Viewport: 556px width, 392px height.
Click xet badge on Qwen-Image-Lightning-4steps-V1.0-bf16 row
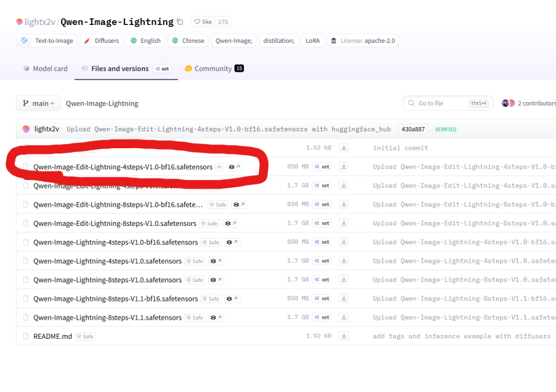click(x=321, y=242)
